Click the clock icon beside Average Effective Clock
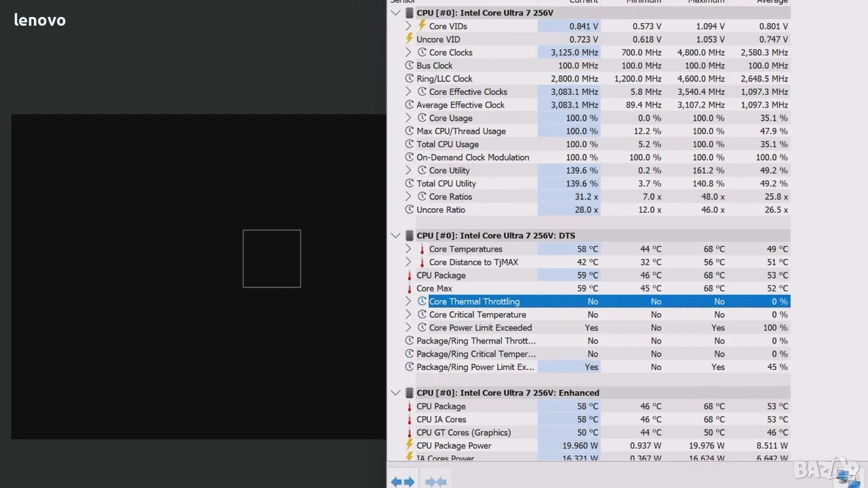 (x=410, y=105)
